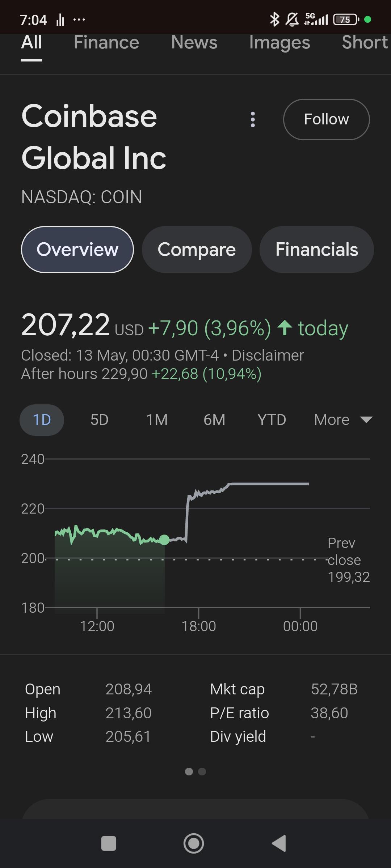Go to second stats page dot
This screenshot has height=868, width=391.
[x=202, y=772]
